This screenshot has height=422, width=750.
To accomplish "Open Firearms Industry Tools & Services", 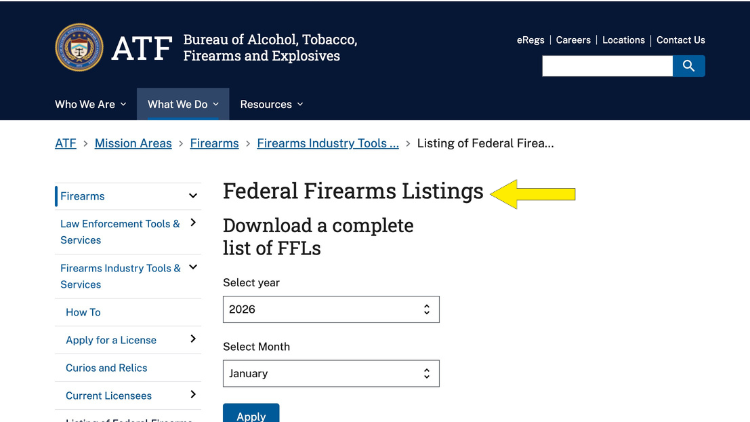I will (x=121, y=277).
